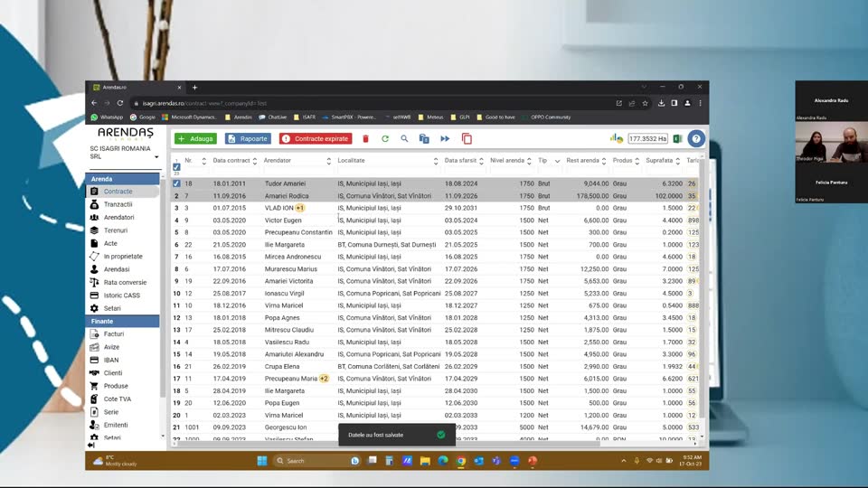Image resolution: width=868 pixels, height=488 pixels.
Task: Sort by Data sfarsit column arrows
Action: pos(481,161)
